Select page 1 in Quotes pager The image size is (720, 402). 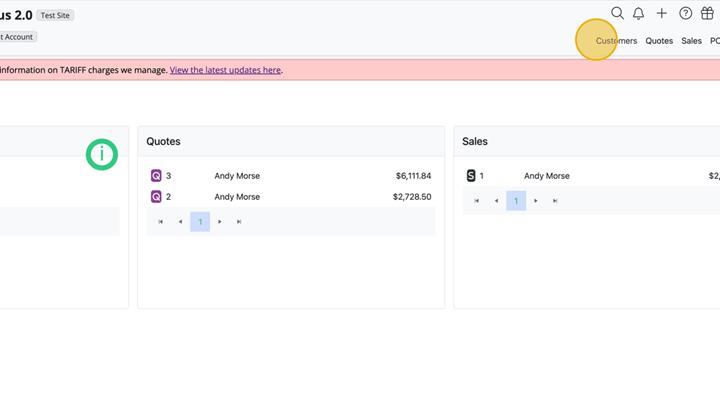coord(200,222)
